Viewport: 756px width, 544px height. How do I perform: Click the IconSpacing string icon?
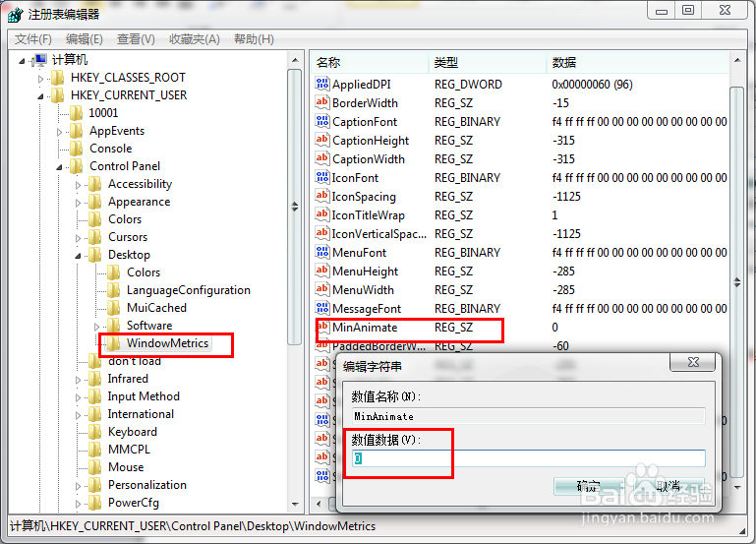click(322, 196)
